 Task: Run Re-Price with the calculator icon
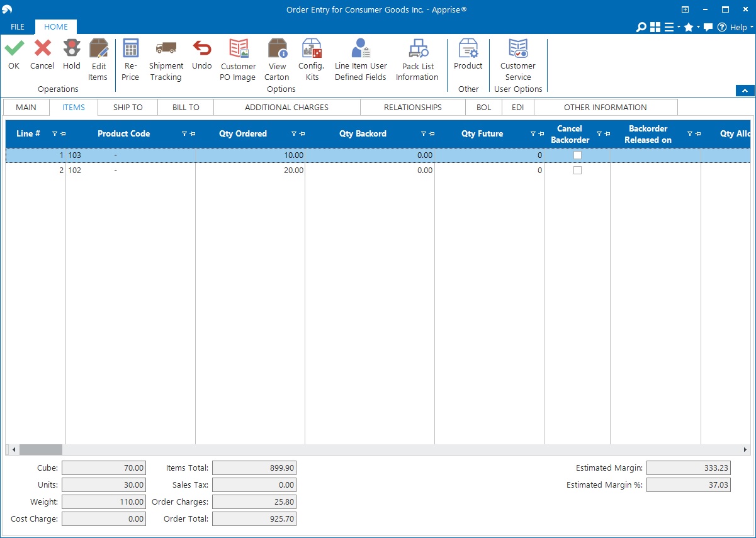click(x=130, y=48)
